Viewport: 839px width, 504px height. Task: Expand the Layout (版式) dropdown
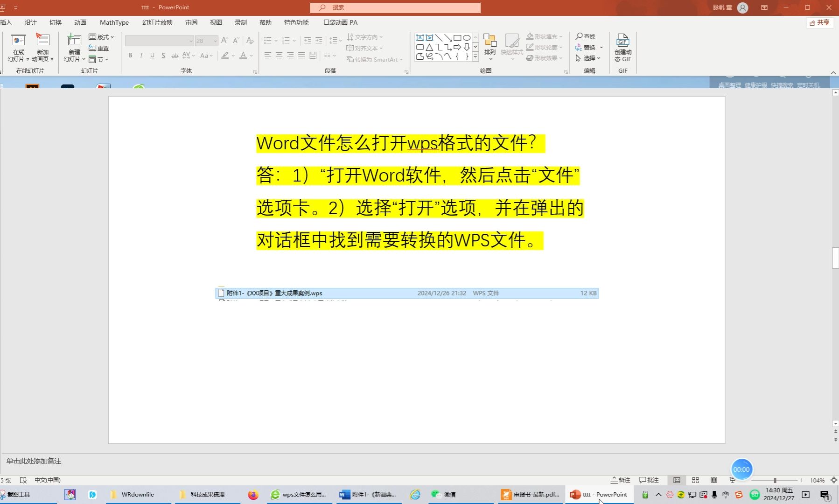tap(101, 37)
